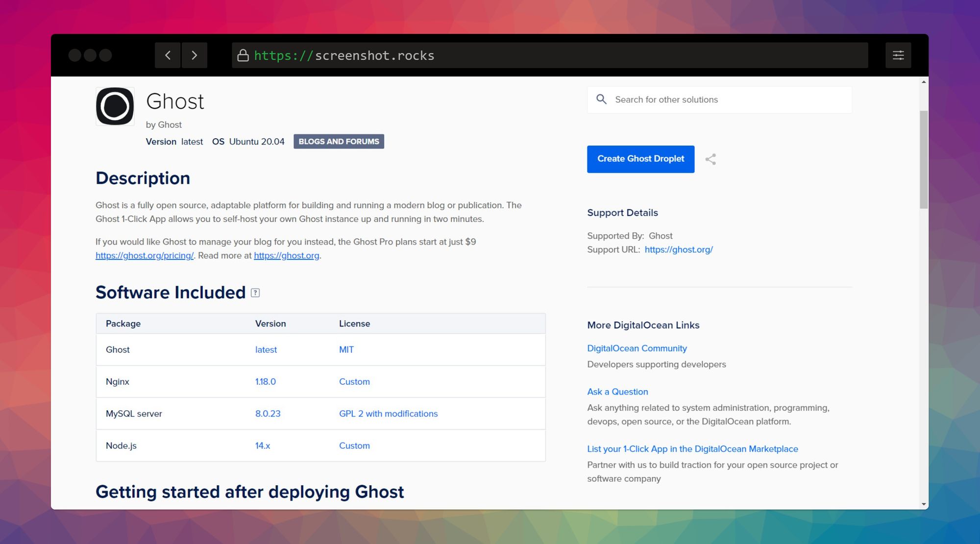Click the Node.js Custom license link
This screenshot has width=980, height=544.
[x=354, y=445]
